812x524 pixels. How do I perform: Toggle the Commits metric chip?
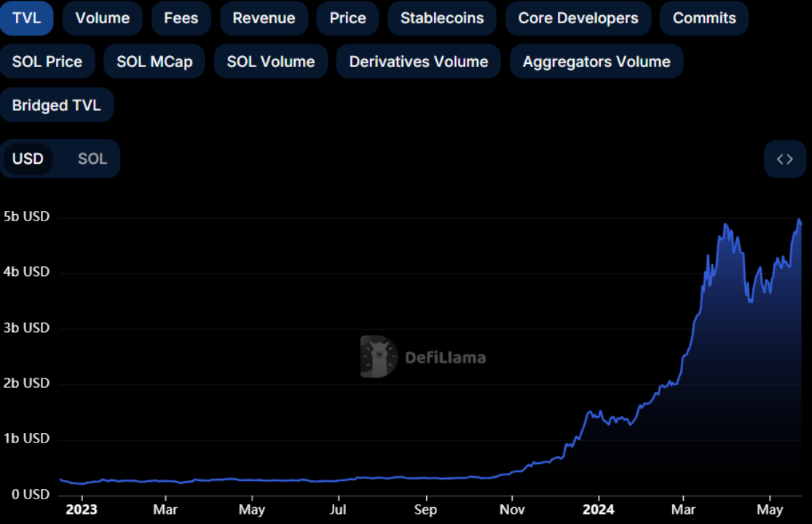(x=704, y=18)
